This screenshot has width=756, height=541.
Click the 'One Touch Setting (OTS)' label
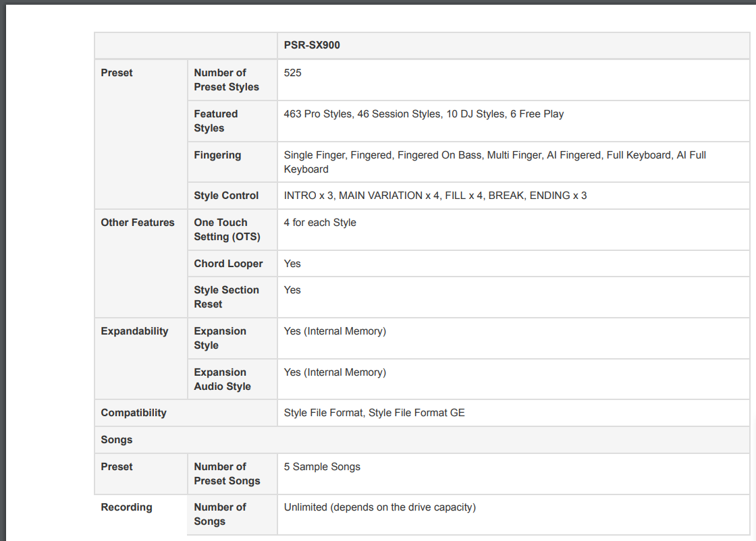227,230
